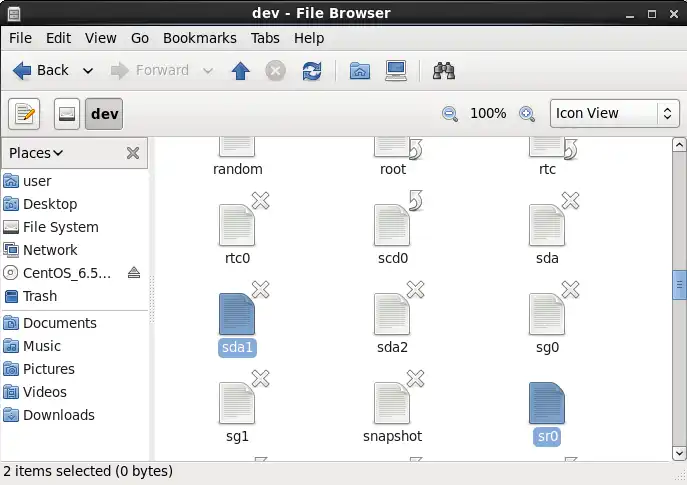Zoom in with the plus magnifier

[x=527, y=114]
